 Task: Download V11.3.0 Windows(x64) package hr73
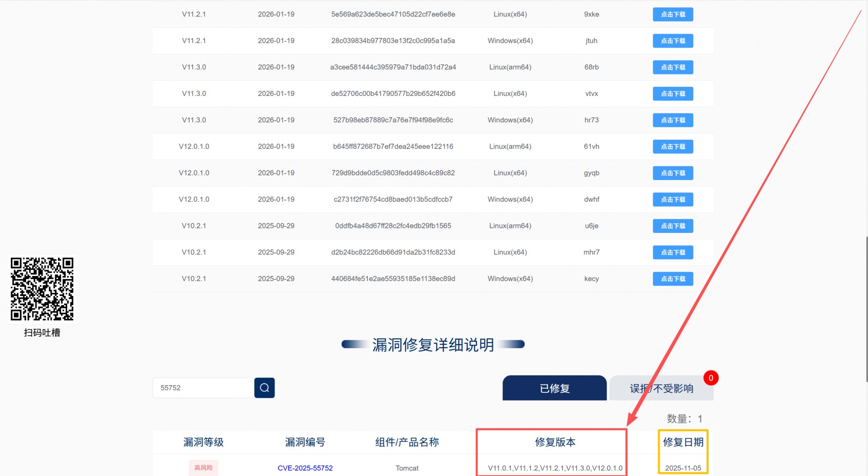(x=672, y=121)
